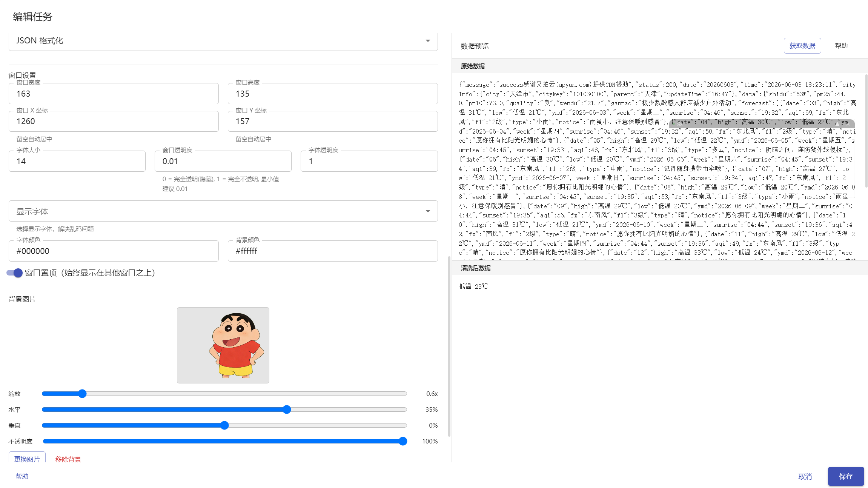Click the 背景图片 section label
868x488 pixels.
pos(22,299)
